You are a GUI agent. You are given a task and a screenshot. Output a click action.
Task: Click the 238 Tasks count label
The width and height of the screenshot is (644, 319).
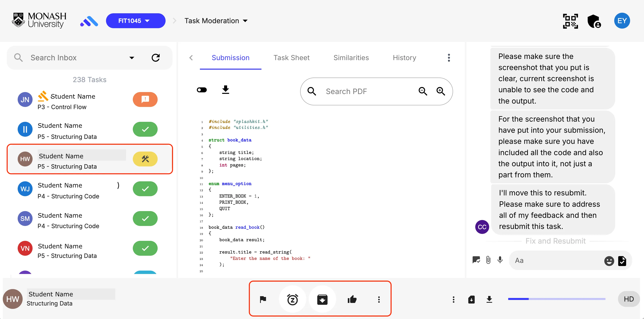point(90,80)
